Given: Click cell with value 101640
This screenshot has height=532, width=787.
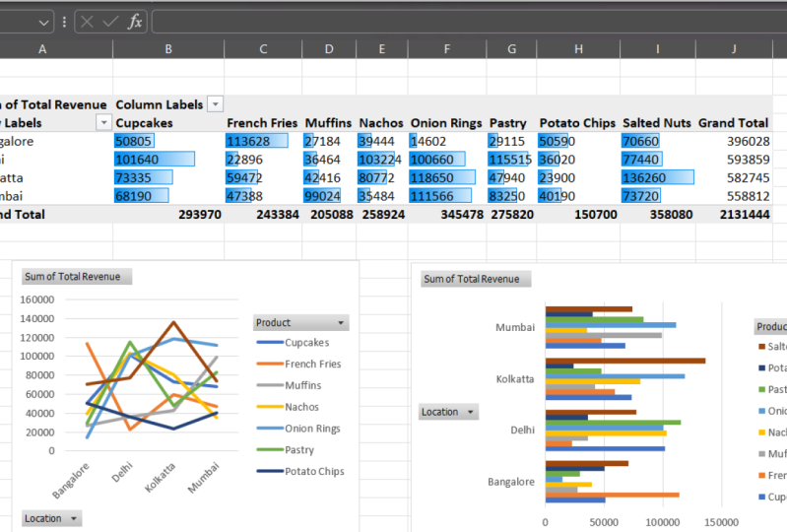Looking at the screenshot, I should (168, 160).
